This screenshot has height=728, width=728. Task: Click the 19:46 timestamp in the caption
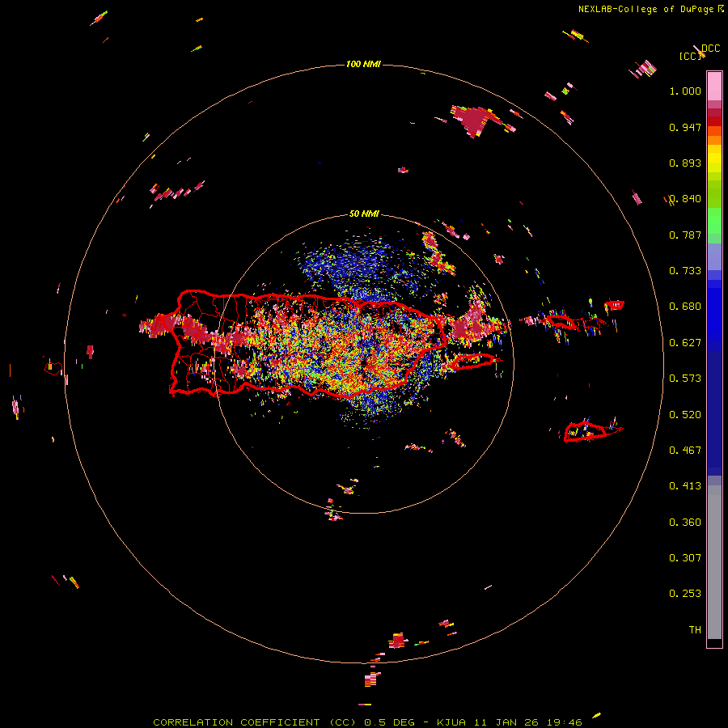click(x=565, y=722)
